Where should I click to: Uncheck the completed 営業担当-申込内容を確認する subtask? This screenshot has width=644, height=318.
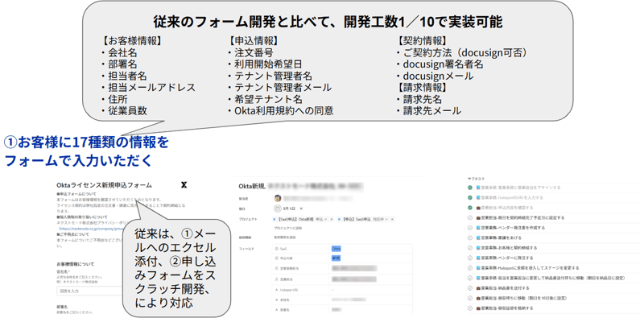[x=470, y=208]
